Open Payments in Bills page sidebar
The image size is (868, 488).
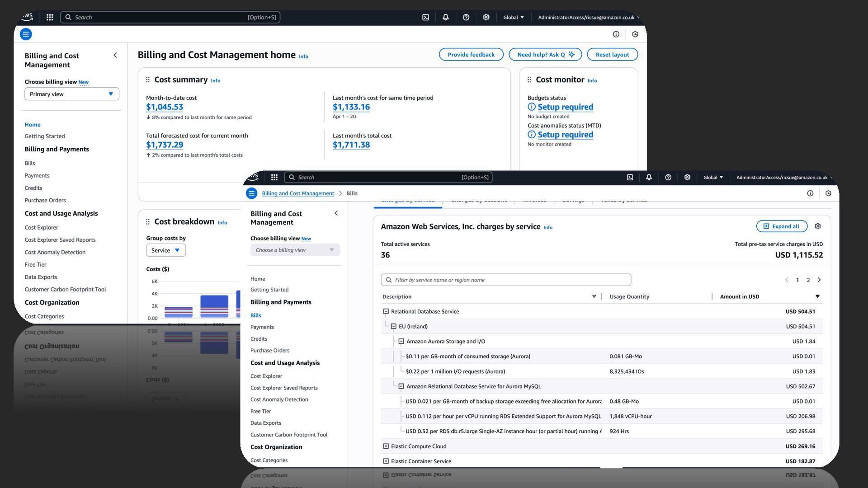pyautogui.click(x=262, y=327)
